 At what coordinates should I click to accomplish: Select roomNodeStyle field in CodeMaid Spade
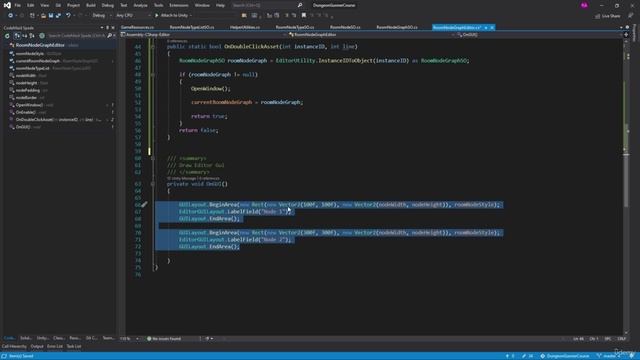(x=29, y=53)
